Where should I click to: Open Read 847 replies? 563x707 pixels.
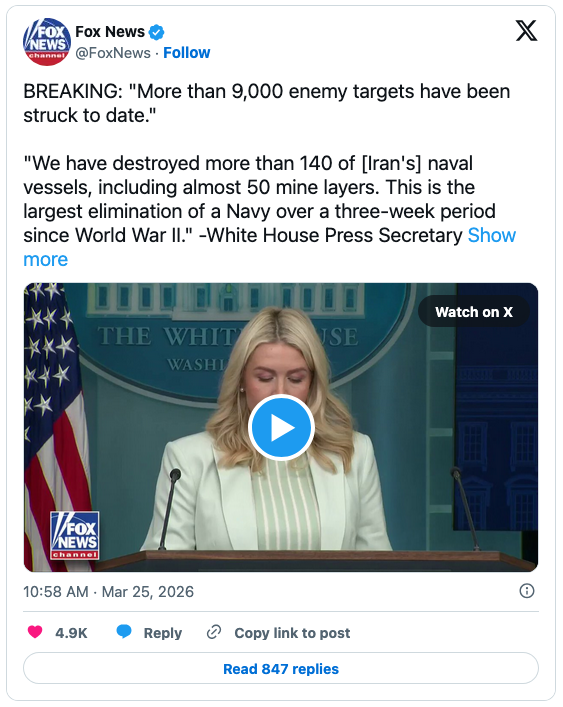[281, 668]
